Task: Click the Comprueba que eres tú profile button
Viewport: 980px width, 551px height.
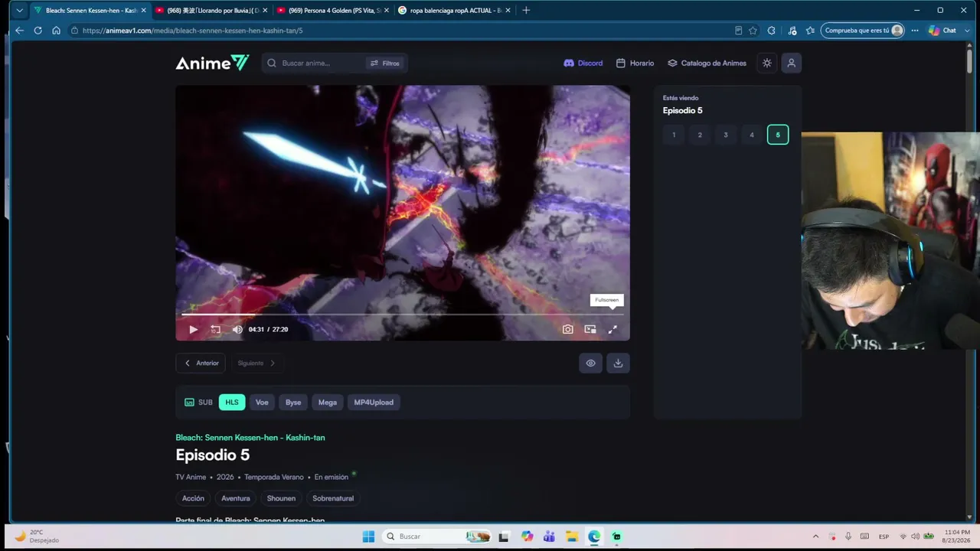Action: click(x=864, y=31)
